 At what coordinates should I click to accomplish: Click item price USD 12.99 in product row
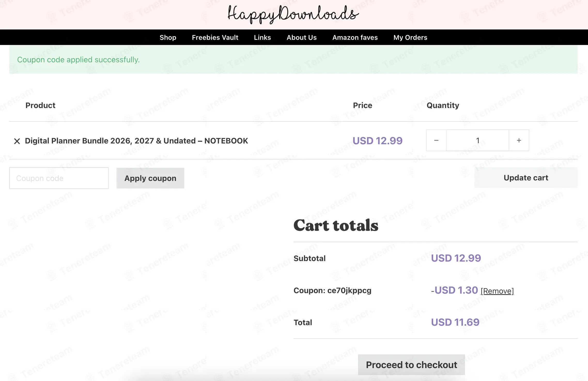click(377, 141)
